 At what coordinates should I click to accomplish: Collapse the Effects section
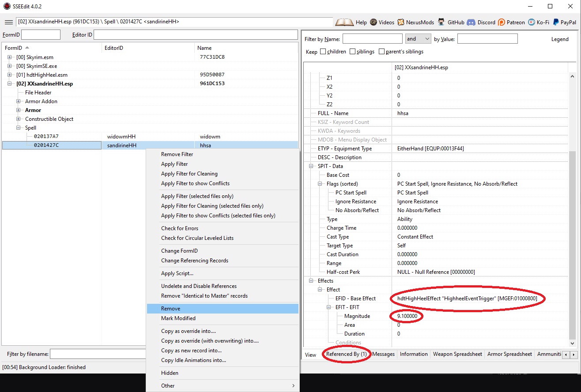pyautogui.click(x=311, y=281)
